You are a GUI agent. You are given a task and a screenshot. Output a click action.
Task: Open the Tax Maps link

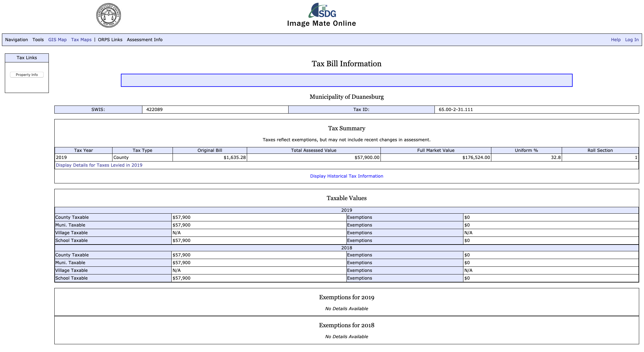(81, 40)
